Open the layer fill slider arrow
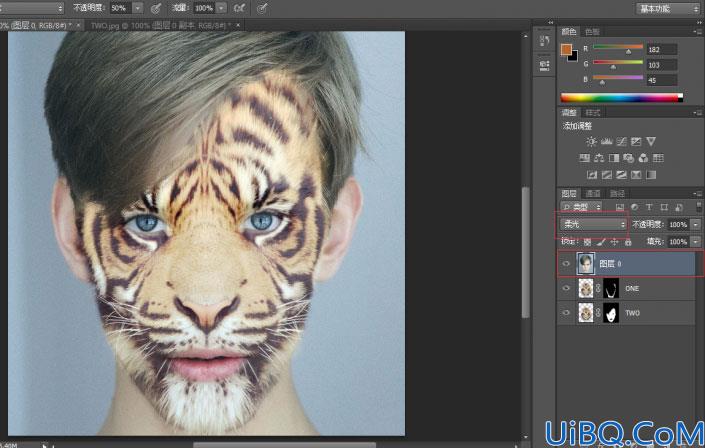Screen dimensions: 705x448 pos(696,242)
